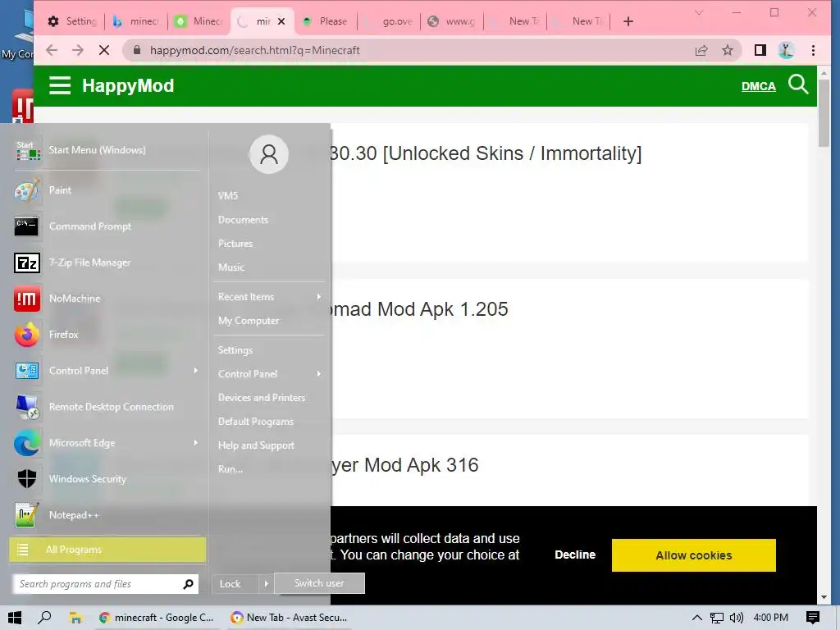Open Start Menu (Windows) entry
Viewport: 840px width, 630px height.
[x=107, y=150]
